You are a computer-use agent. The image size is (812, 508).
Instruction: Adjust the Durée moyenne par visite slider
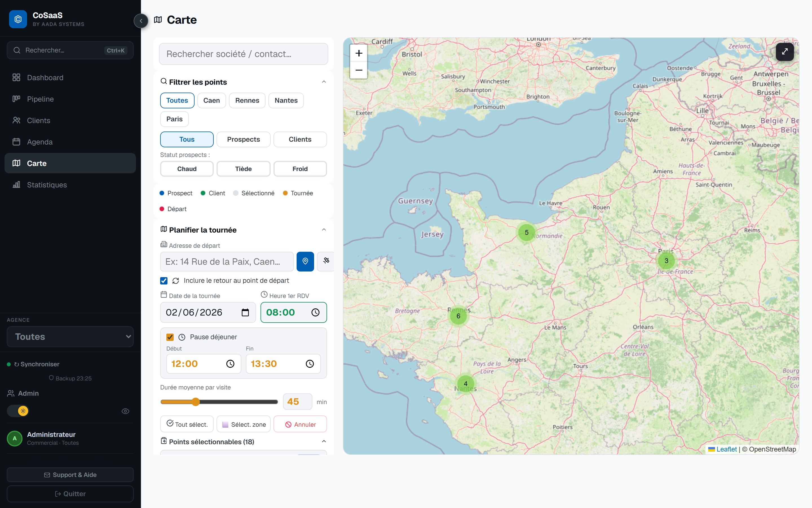[219, 402]
